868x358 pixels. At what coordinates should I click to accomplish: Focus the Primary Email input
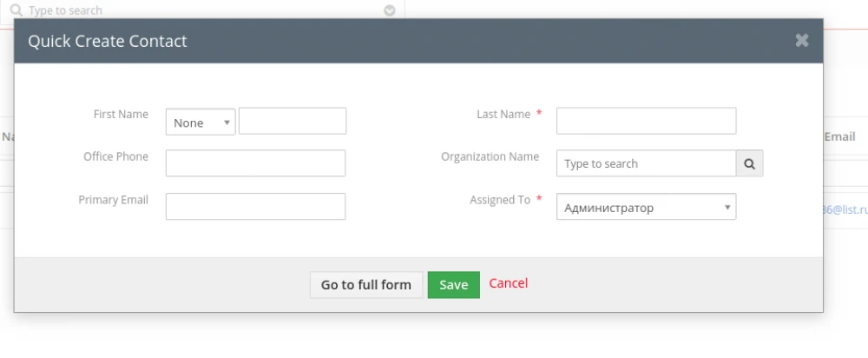(x=255, y=207)
